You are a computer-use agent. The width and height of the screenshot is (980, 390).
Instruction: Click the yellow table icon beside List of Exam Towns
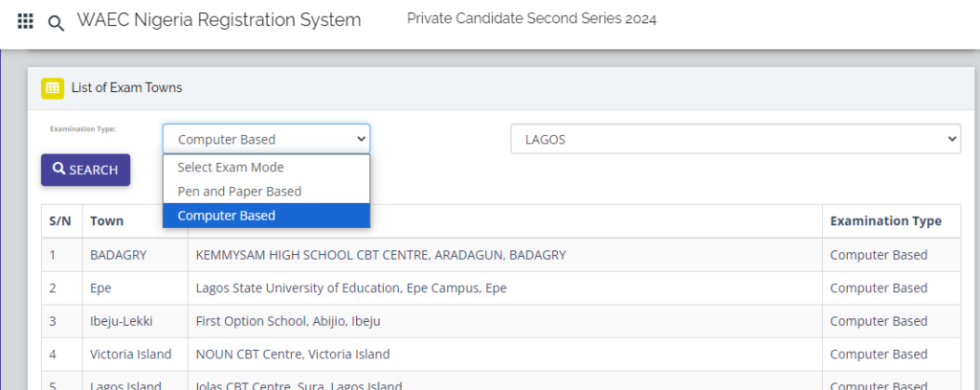click(x=53, y=88)
